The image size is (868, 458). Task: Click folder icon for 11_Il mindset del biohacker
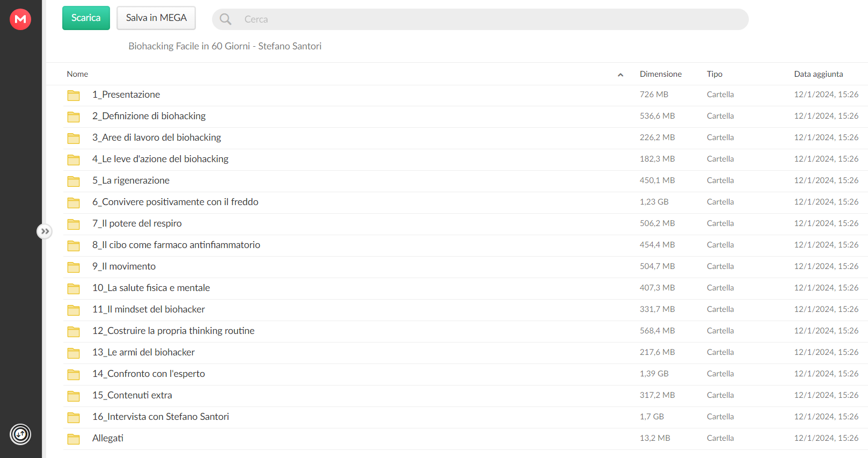74,310
